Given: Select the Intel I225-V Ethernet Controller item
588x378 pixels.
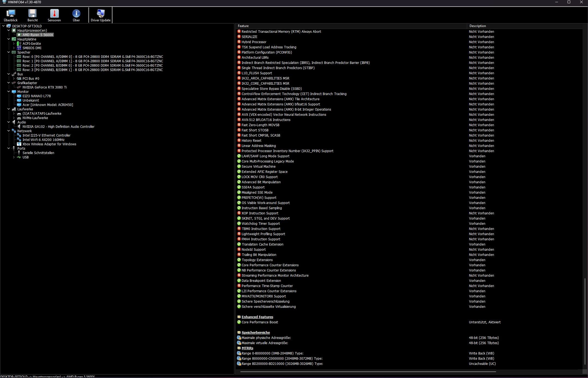Looking at the screenshot, I should tap(46, 135).
